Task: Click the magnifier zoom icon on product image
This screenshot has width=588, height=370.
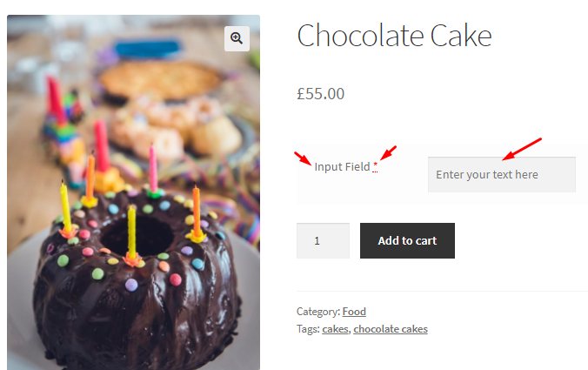Action: (x=237, y=38)
